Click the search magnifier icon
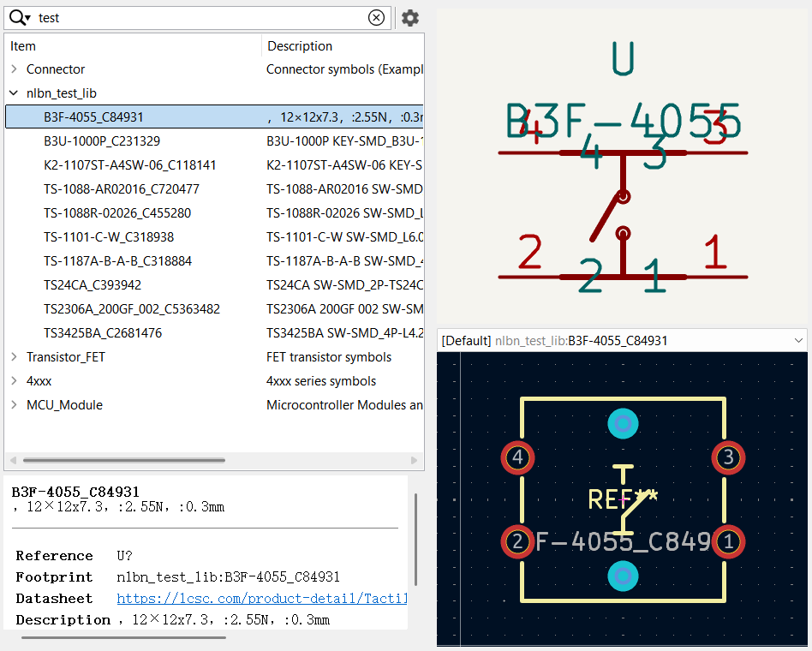The image size is (812, 651). (x=19, y=17)
